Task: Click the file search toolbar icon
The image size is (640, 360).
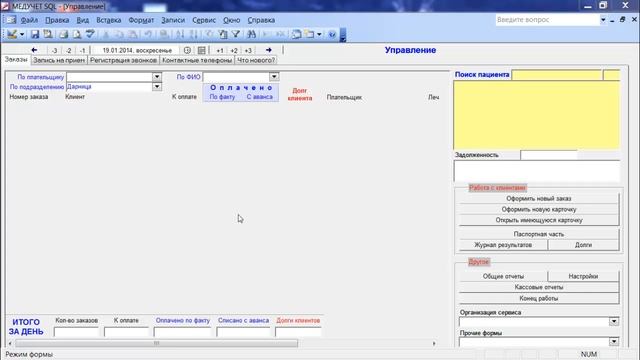Action: click(48, 34)
